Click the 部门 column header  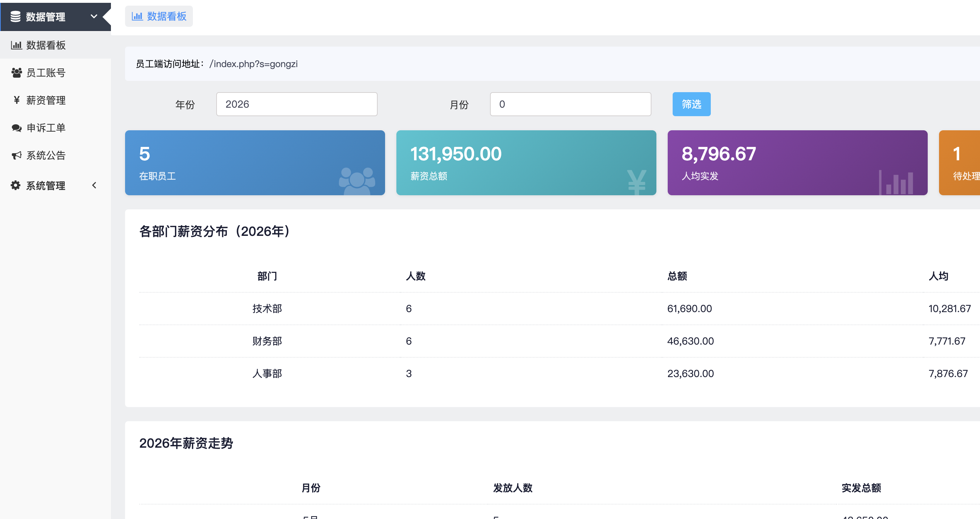tap(267, 276)
